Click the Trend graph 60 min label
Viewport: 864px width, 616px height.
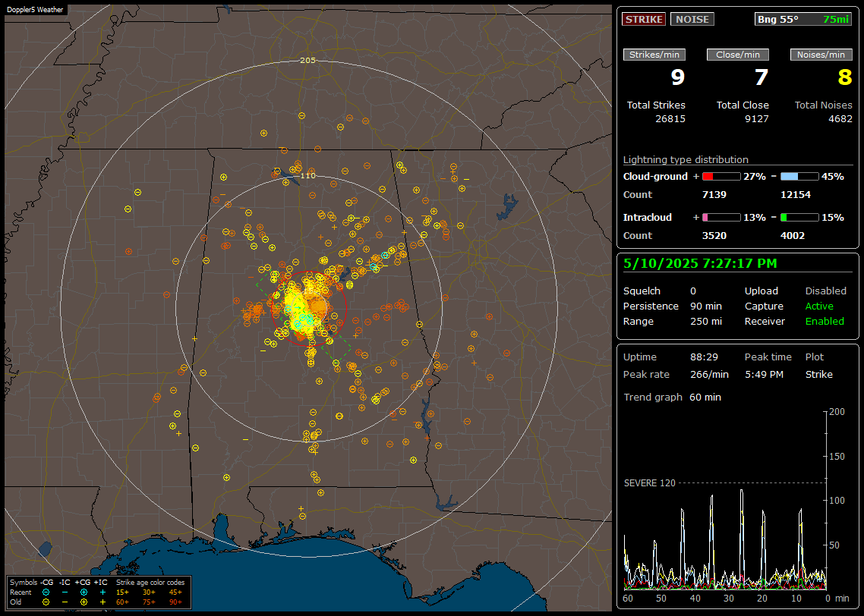point(705,397)
